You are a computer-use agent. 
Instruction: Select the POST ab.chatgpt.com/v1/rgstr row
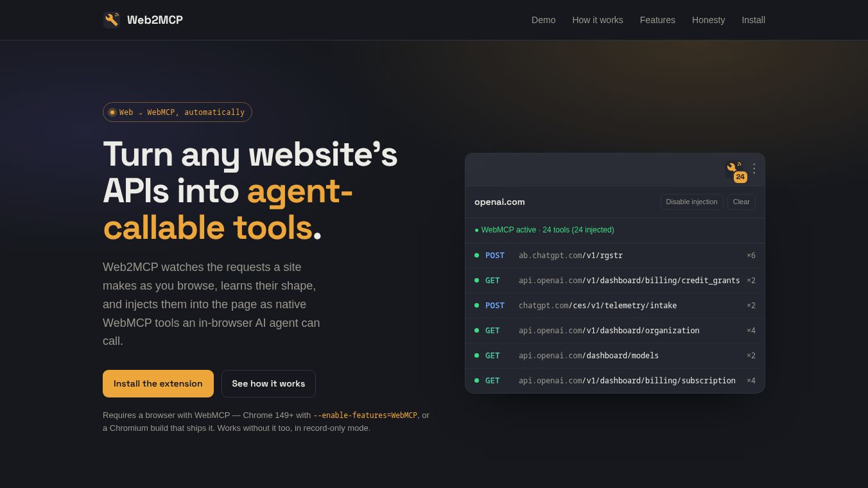coord(615,256)
